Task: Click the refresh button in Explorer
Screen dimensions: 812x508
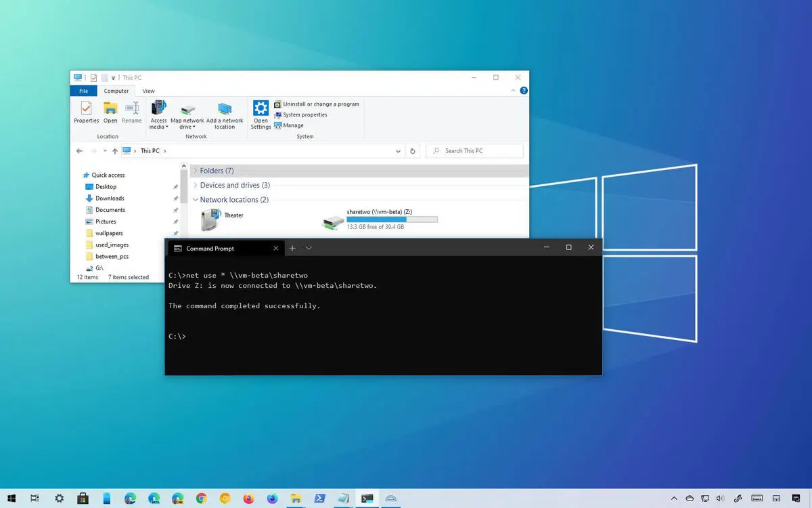Action: pyautogui.click(x=413, y=151)
